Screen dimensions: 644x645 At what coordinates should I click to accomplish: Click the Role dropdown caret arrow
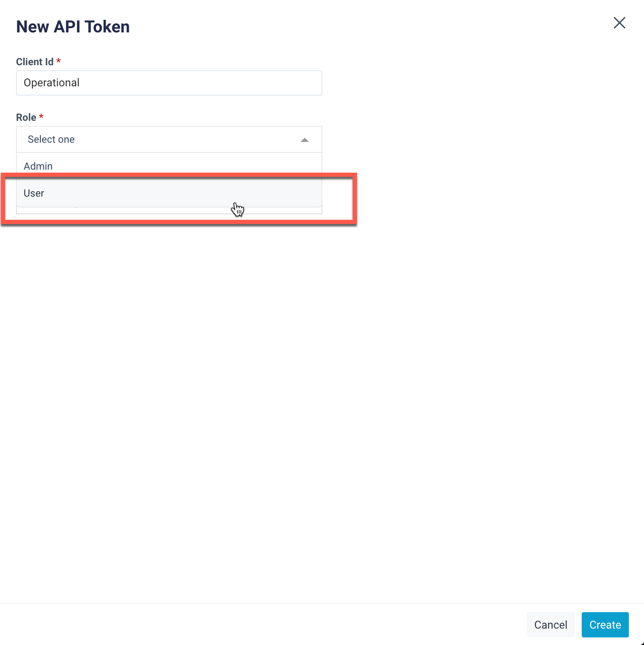click(305, 140)
